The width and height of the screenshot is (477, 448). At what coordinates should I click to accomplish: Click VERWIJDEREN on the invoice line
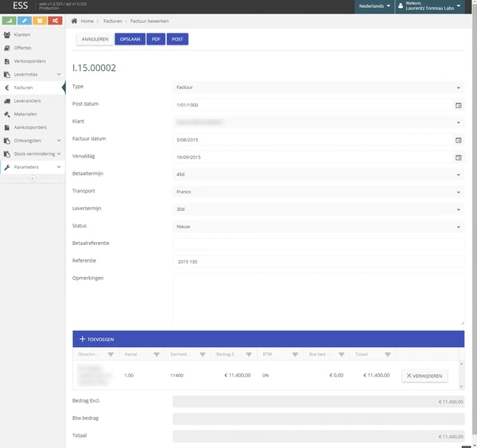tap(425, 376)
